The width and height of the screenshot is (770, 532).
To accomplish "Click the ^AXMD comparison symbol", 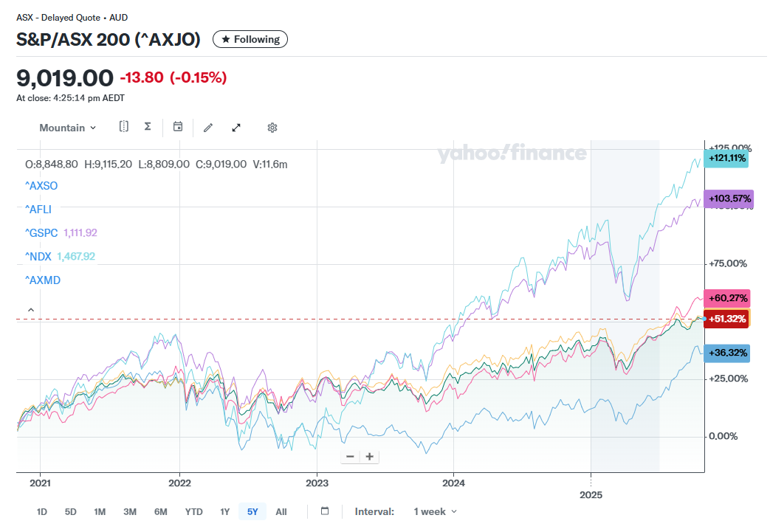I will (x=41, y=280).
